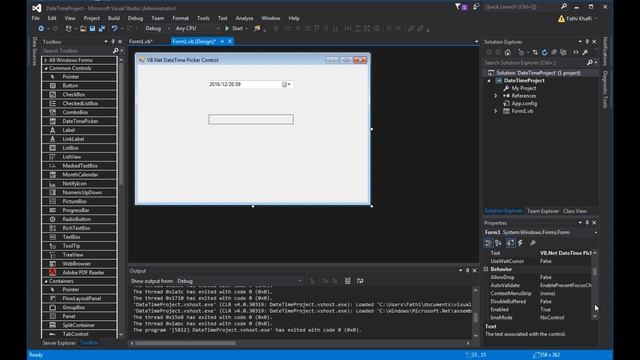Toggle auto-hide pin on Properties panel
640x360 pixels.
(587, 222)
